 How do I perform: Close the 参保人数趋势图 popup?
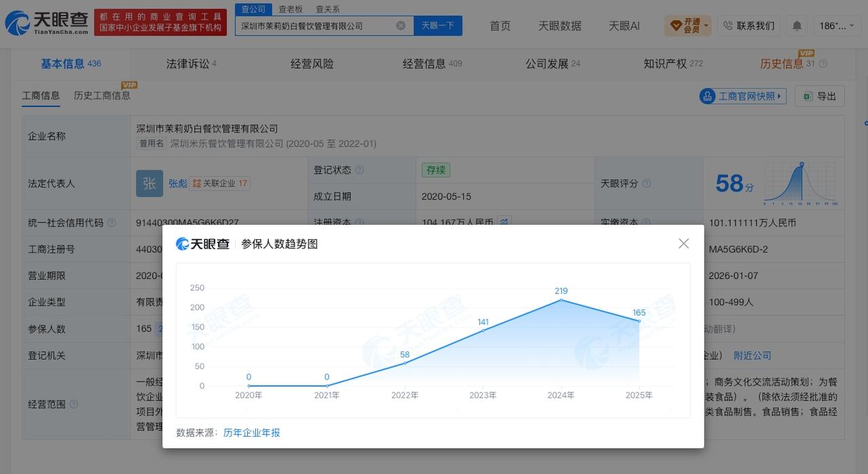[x=684, y=243]
